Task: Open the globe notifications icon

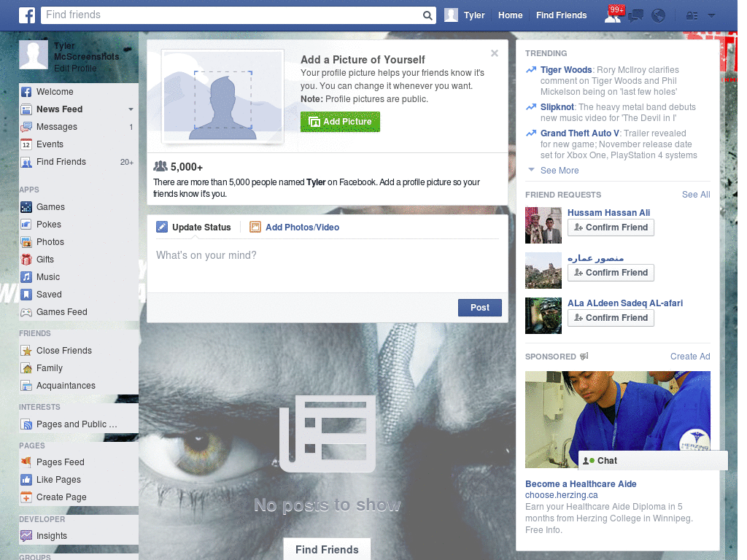Action: click(659, 16)
